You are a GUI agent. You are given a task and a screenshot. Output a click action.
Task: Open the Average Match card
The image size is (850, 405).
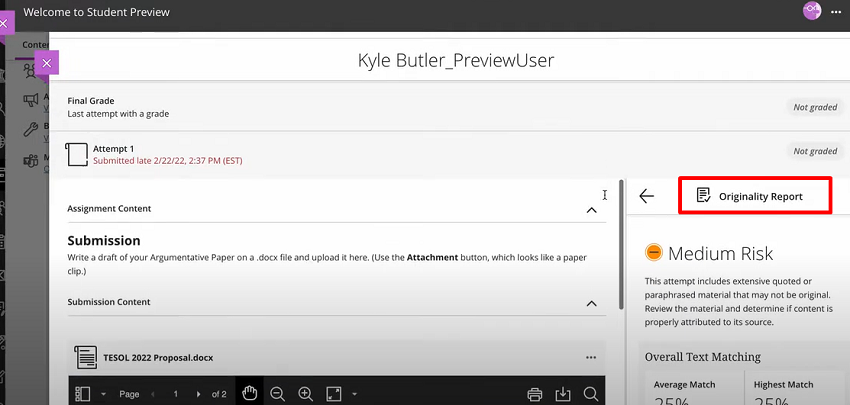(694, 388)
